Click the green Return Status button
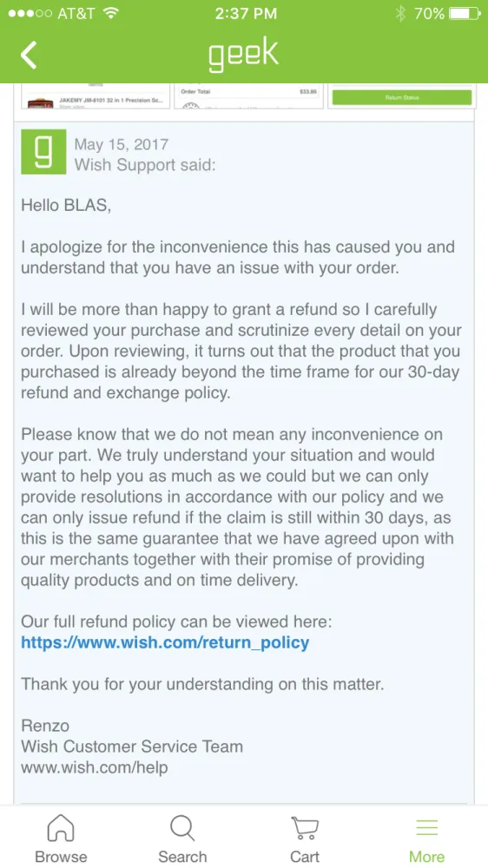Viewport: 488px width, 868px height. click(401, 97)
